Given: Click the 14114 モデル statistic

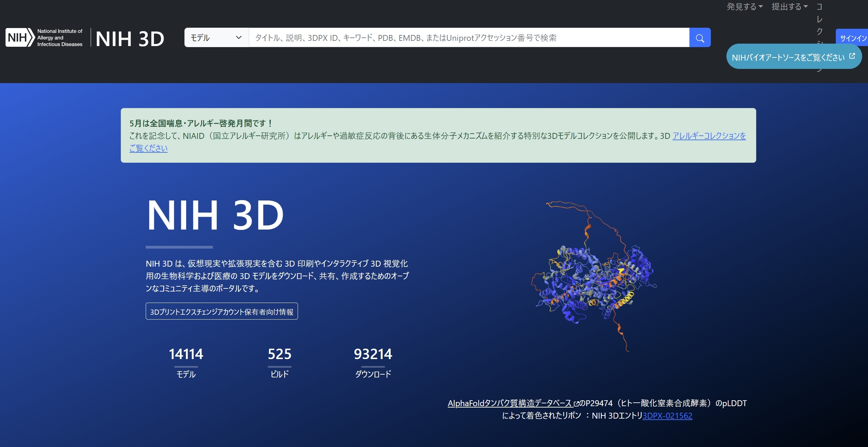Looking at the screenshot, I should tap(186, 363).
